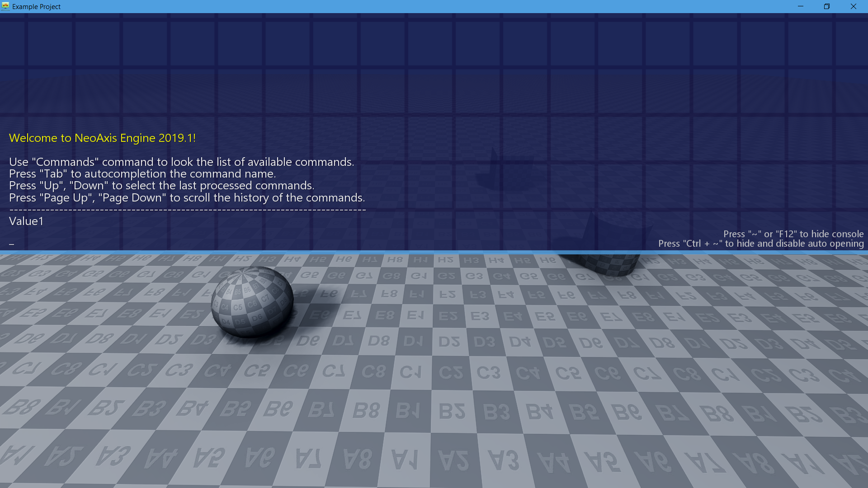Screen dimensions: 868x488
Task: Click the dark checkered object below the console
Action: 610,265
